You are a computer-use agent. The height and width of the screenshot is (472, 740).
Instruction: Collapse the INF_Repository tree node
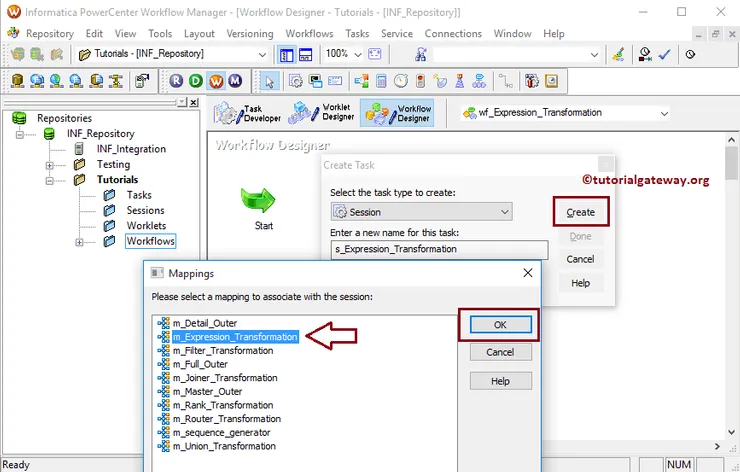click(20, 135)
